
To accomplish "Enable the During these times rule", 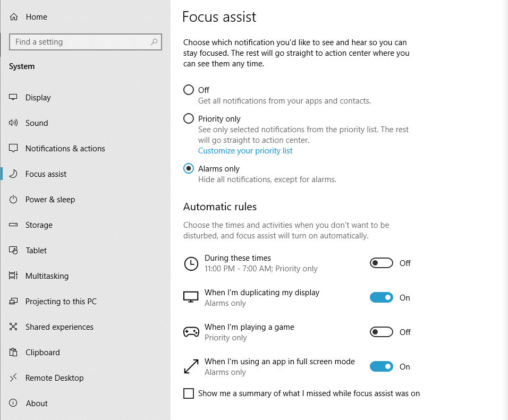I will coord(381,263).
